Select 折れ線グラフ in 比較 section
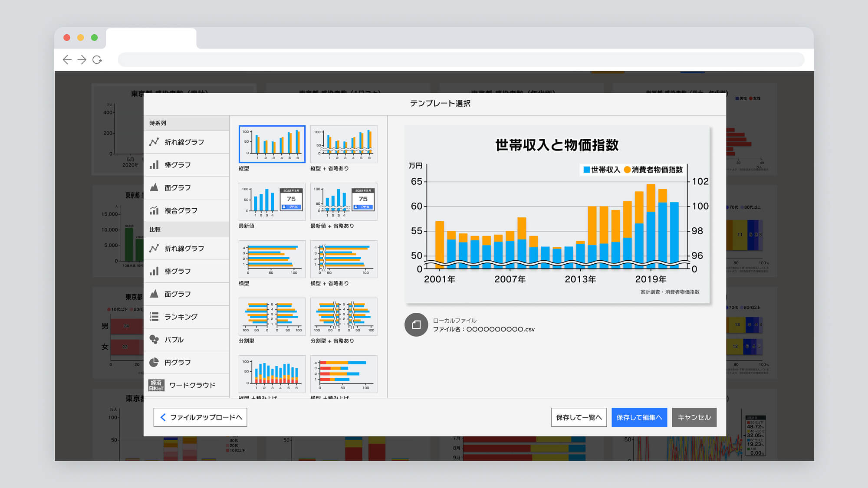Image resolution: width=868 pixels, height=488 pixels. click(x=187, y=249)
